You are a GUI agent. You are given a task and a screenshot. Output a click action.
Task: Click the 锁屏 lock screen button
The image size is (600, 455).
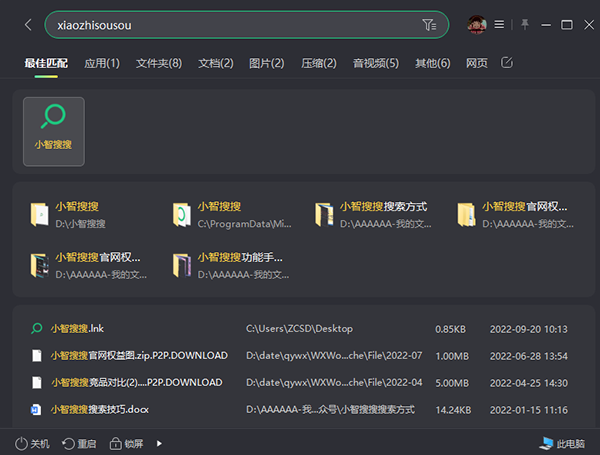pos(127,443)
